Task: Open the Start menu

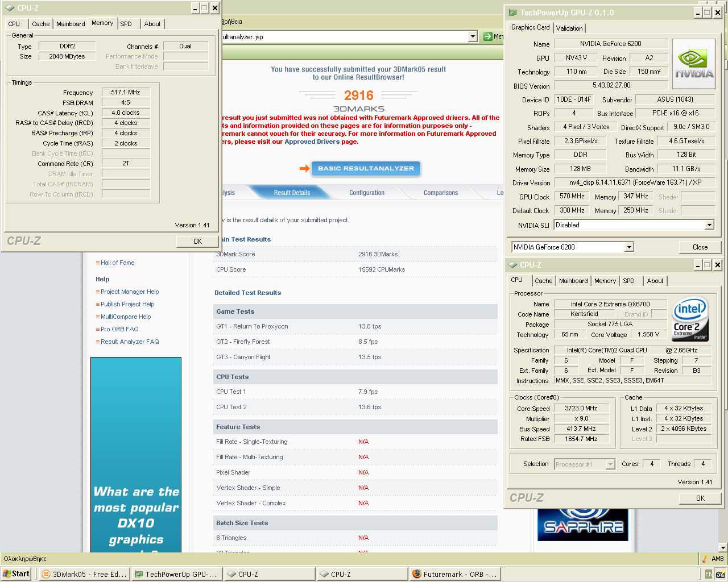Action: [16, 574]
